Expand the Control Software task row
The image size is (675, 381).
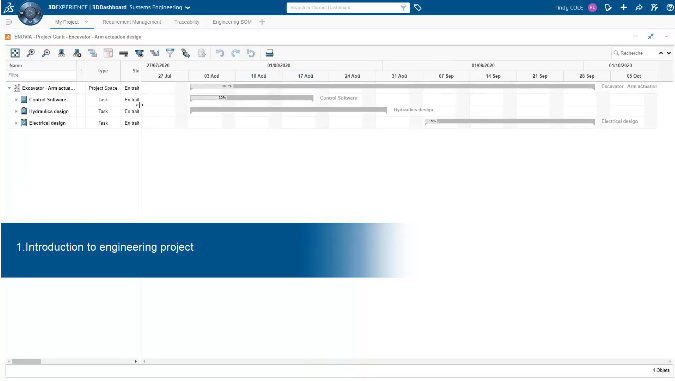tap(16, 99)
